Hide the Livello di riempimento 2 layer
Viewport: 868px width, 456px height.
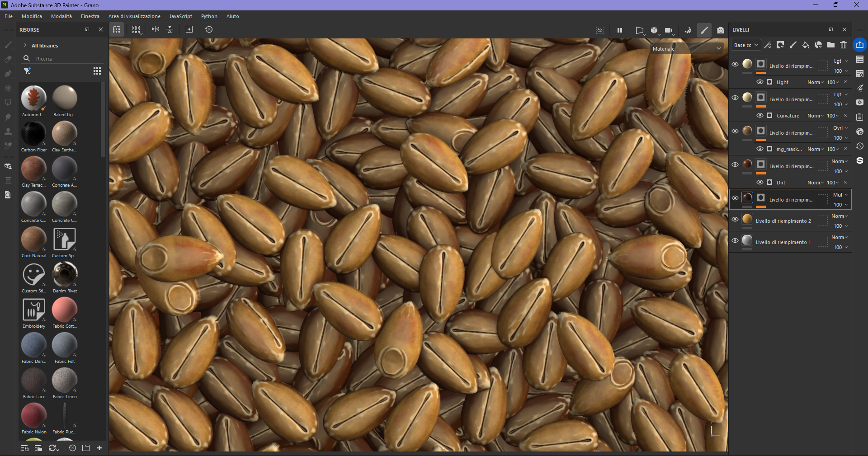click(735, 220)
